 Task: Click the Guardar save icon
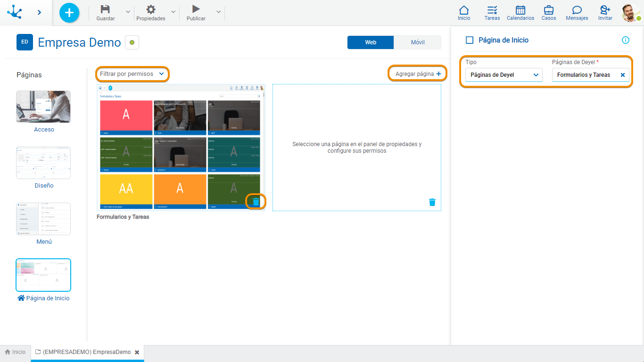pos(106,9)
